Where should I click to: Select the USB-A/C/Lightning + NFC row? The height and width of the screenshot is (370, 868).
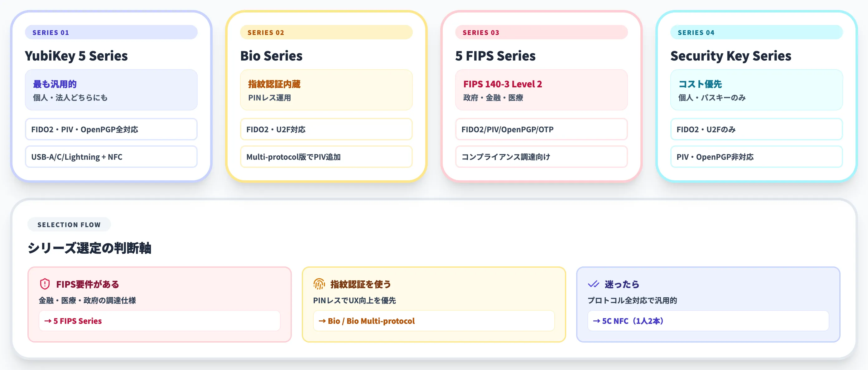pos(111,157)
